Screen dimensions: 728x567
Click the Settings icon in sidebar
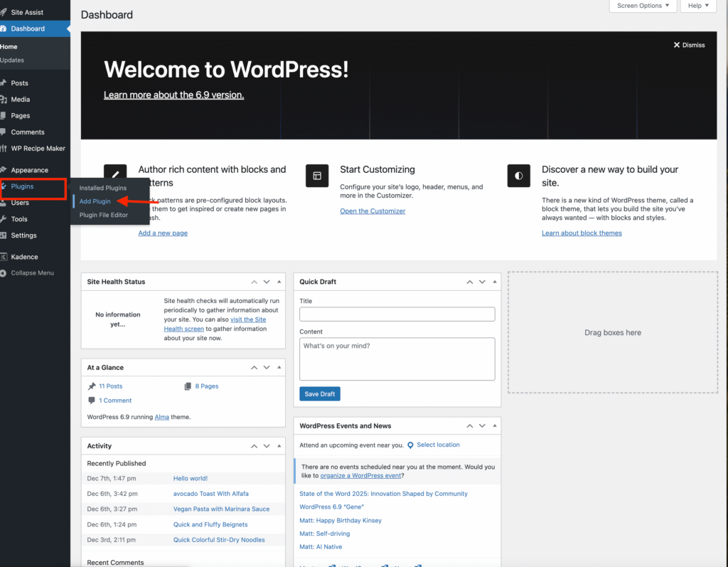4,235
